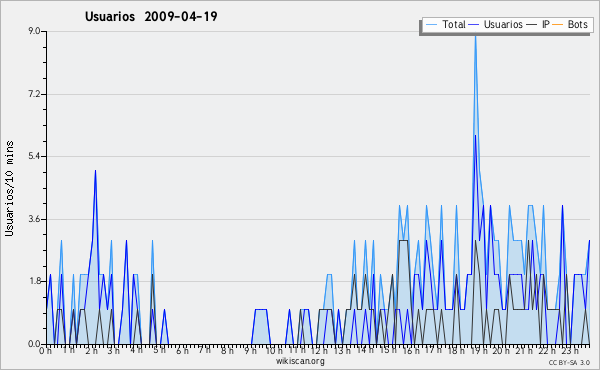
Task: Click the orange Bots legend line
Action: coord(558,25)
